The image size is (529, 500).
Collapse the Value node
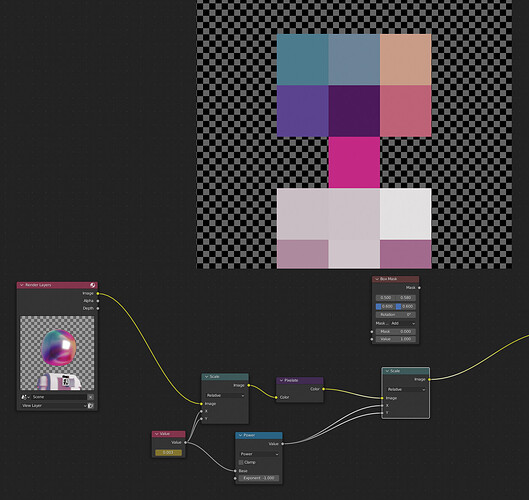click(x=157, y=434)
